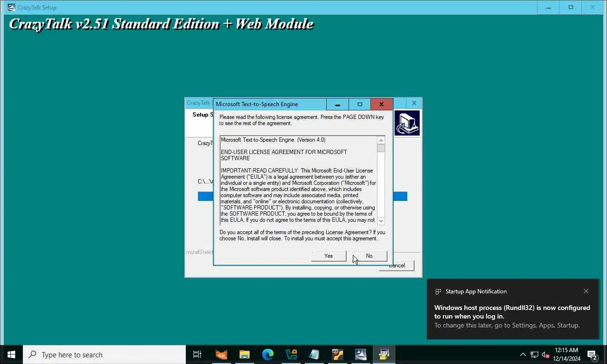
Task: Open the clock showing 12:15 AM
Action: pos(566,355)
